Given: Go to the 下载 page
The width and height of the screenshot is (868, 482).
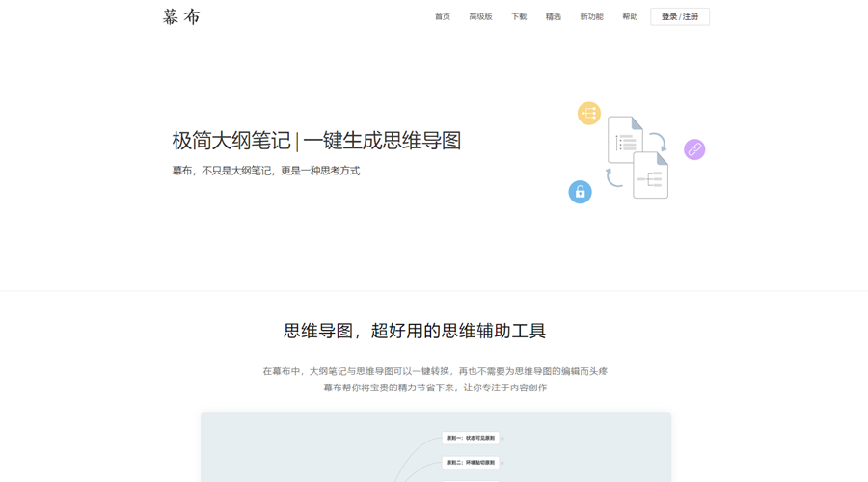Looking at the screenshot, I should (x=519, y=16).
